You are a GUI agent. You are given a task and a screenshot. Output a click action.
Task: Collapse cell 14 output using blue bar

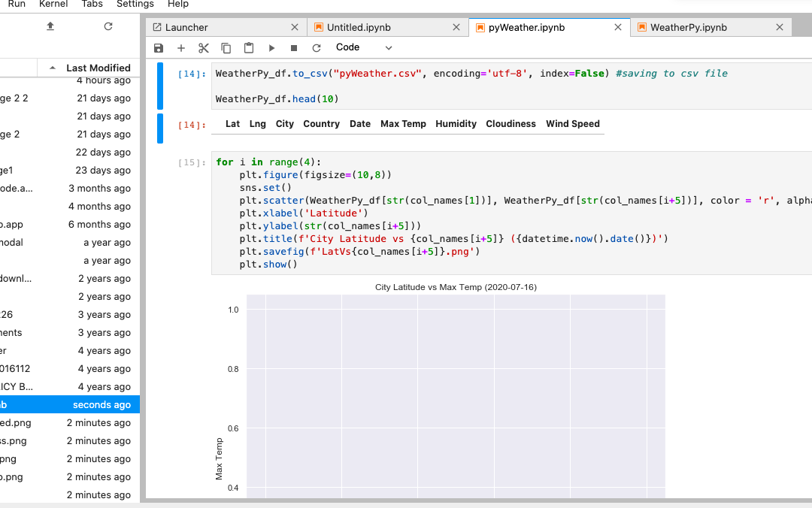pos(160,128)
